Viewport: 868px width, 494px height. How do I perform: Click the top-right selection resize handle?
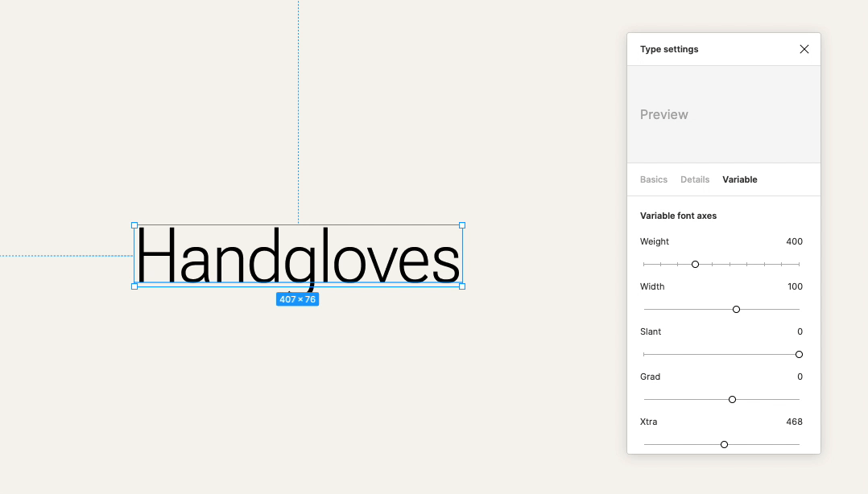tap(462, 225)
